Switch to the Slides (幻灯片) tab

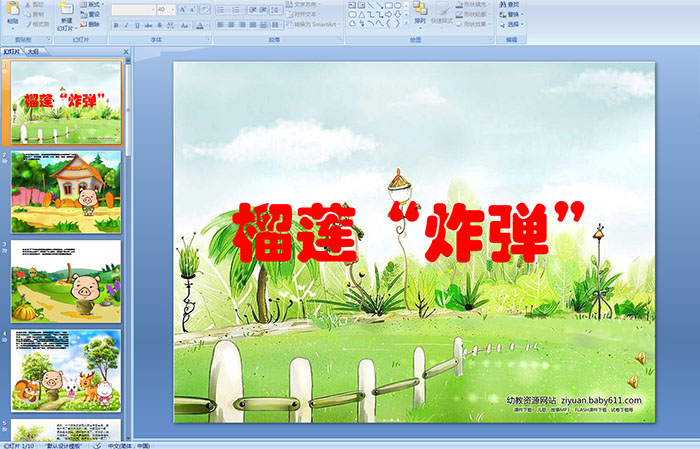12,50
